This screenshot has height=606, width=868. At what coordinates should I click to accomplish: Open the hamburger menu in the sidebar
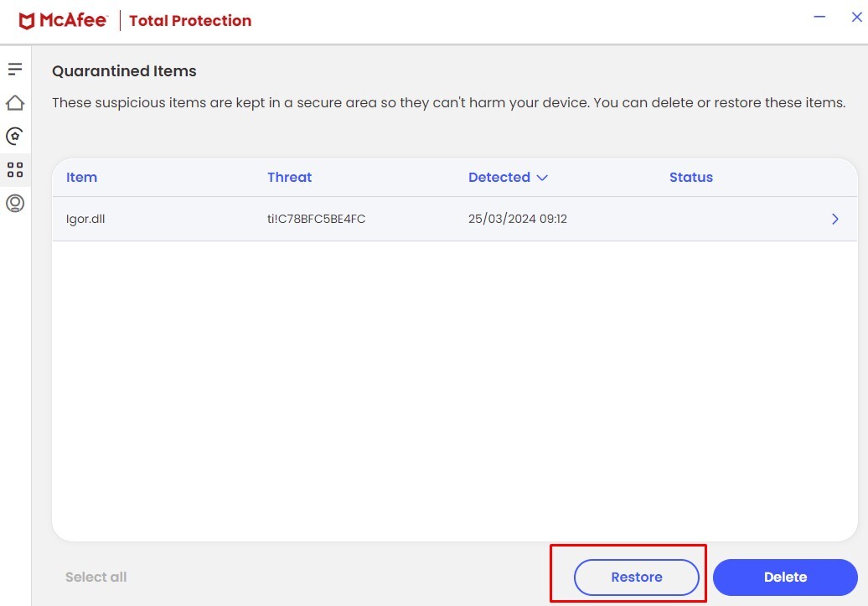click(15, 69)
